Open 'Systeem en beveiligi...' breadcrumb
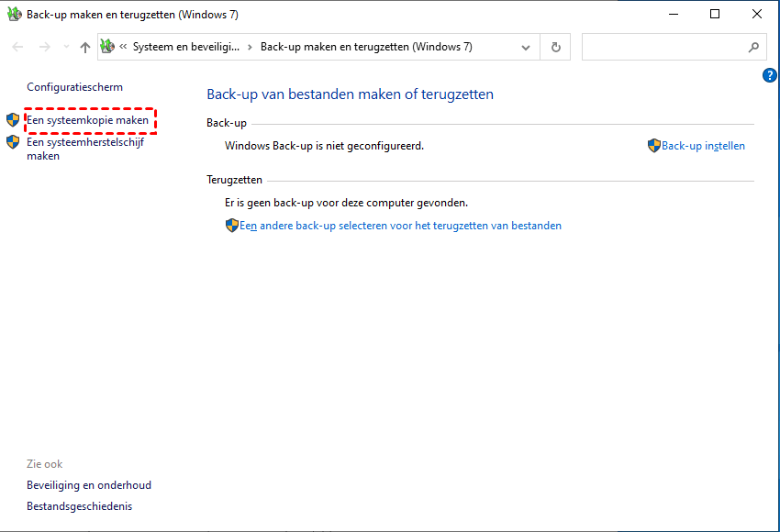780x532 pixels. tap(186, 47)
